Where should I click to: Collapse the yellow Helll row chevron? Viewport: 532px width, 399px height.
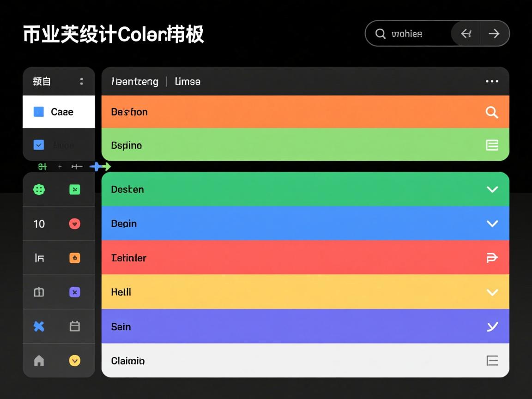492,292
